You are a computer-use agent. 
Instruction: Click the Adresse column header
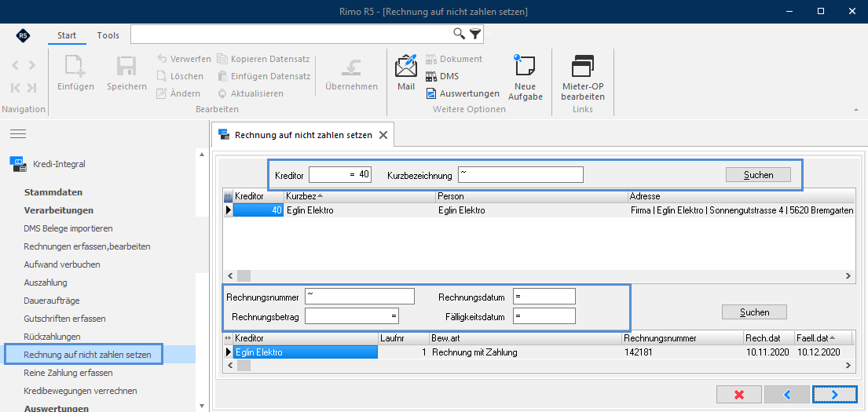click(x=742, y=196)
